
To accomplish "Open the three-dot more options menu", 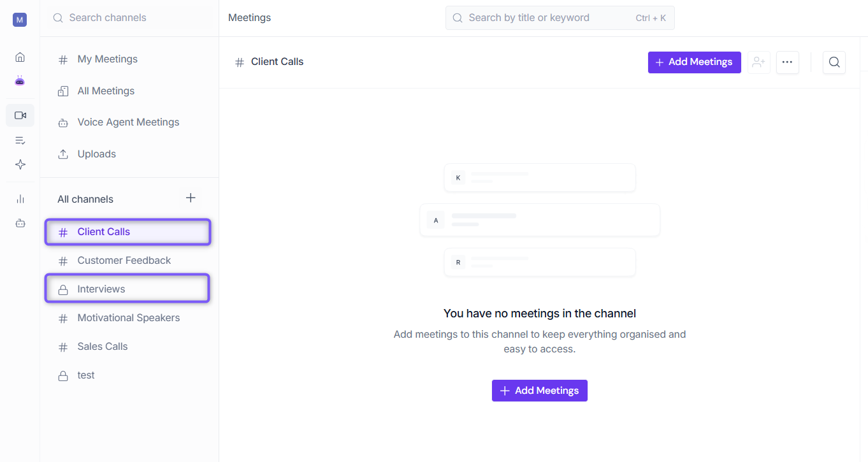I will (x=788, y=62).
